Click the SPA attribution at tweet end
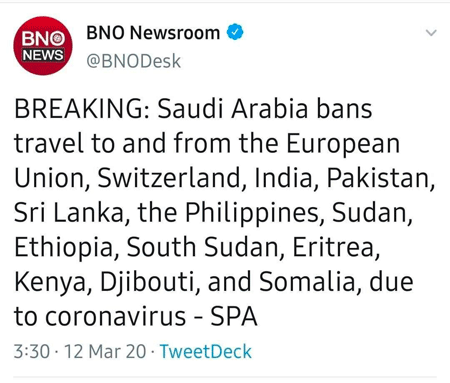The width and height of the screenshot is (450, 383). (234, 316)
